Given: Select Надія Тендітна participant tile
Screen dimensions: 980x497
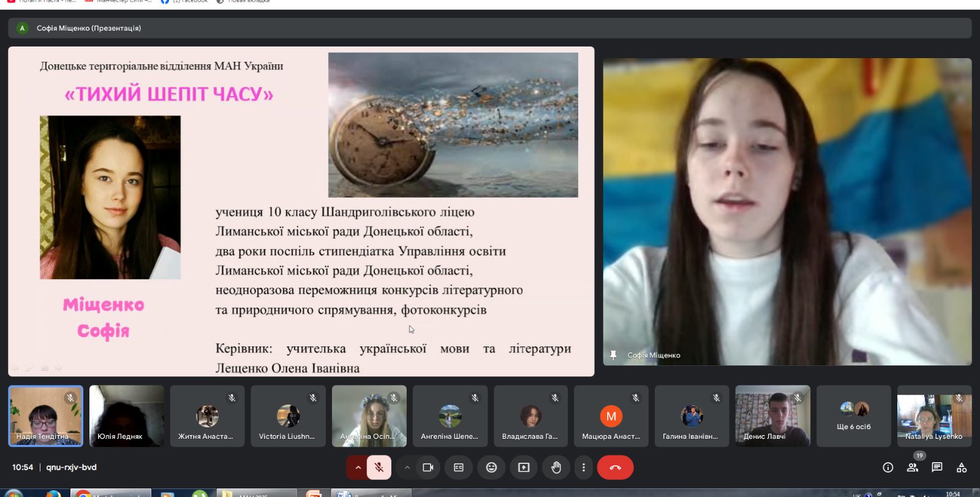Looking at the screenshot, I should [x=45, y=416].
